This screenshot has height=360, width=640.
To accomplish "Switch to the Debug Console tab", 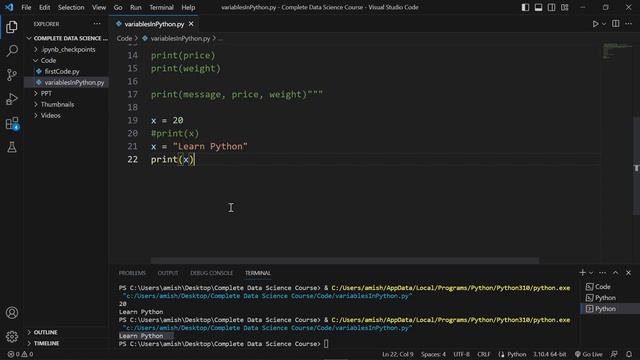I will point(211,273).
